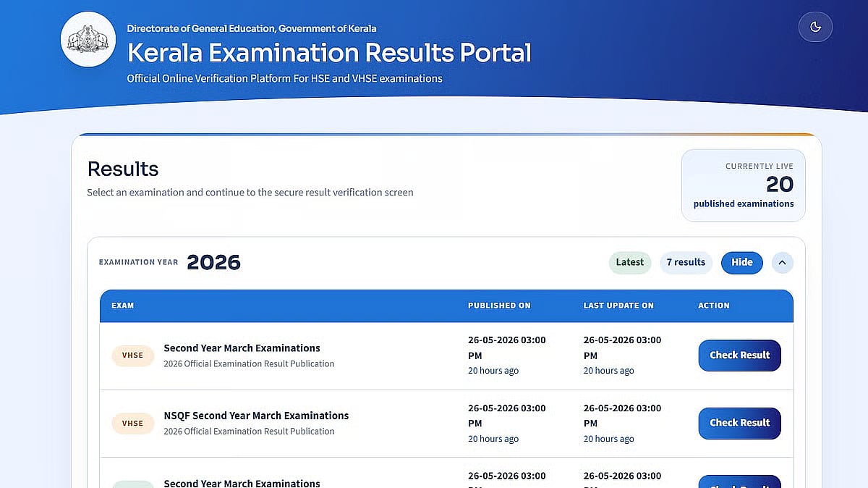
Task: Click the Kerala Examination Results Portal title
Action: click(329, 52)
